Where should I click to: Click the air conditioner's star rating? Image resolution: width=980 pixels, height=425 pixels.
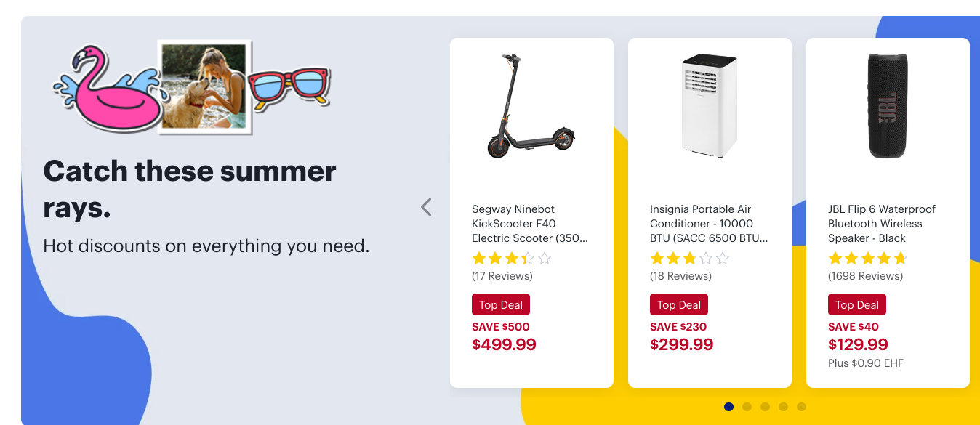[x=690, y=258]
